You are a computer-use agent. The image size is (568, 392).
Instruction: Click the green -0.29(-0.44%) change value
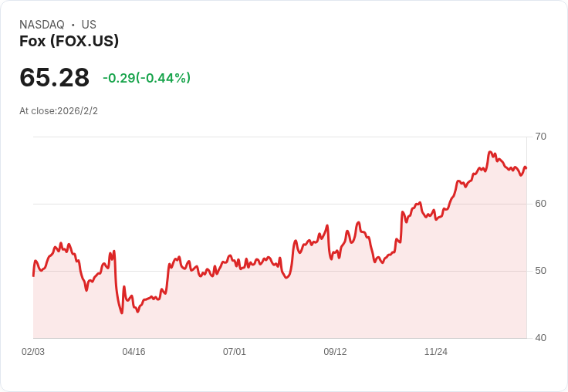click(147, 78)
